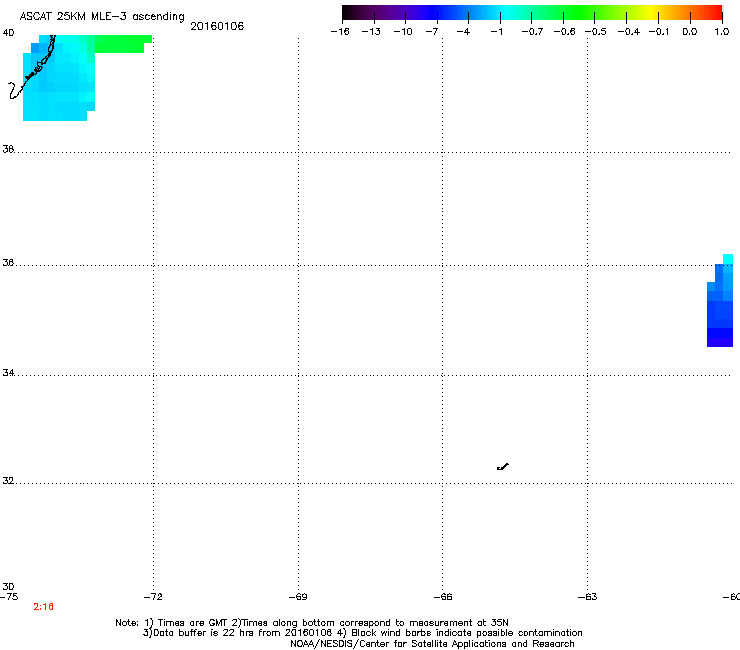
Task: Click the date label 20160106 beside the title
Action: pos(217,26)
